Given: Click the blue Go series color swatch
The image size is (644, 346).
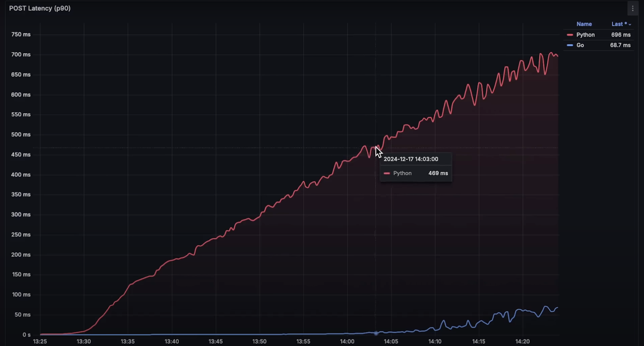Looking at the screenshot, I should [570, 45].
